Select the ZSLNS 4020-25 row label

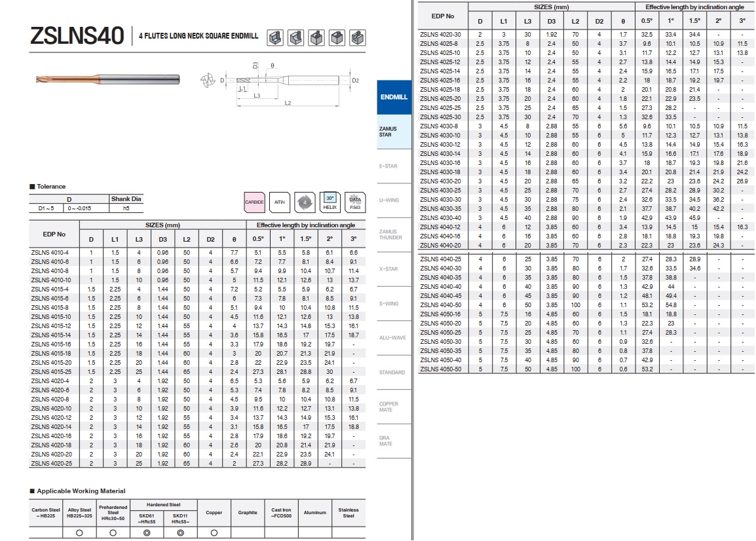tap(51, 463)
